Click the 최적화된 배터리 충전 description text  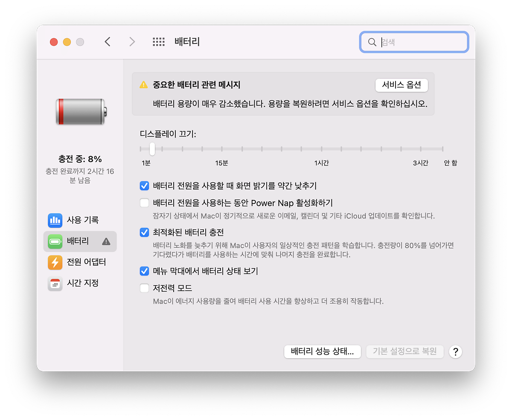(303, 250)
